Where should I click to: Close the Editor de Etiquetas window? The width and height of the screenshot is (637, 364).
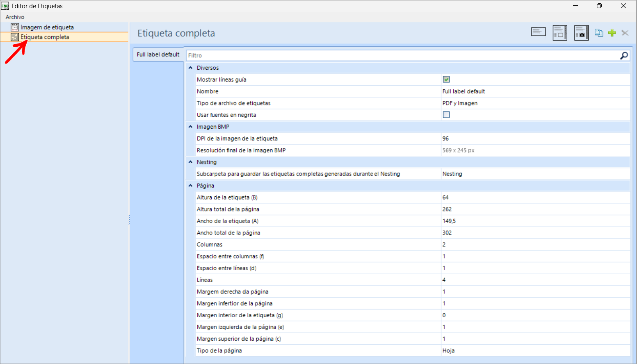[623, 6]
